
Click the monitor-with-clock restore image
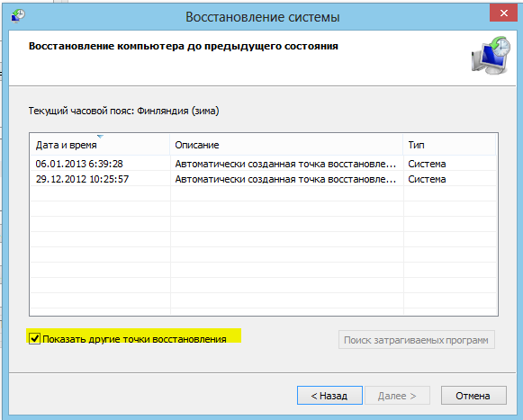tap(491, 56)
